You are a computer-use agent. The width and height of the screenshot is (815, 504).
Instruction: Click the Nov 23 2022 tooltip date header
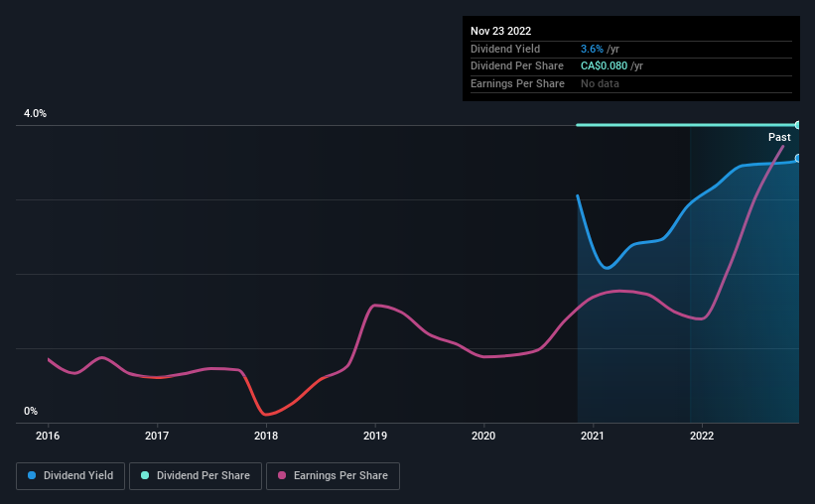(x=501, y=31)
